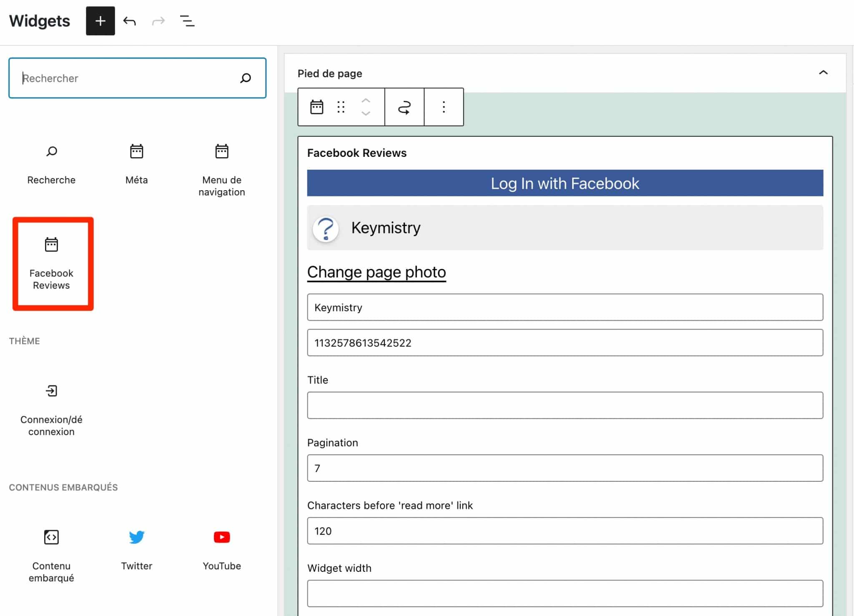
Task: Click the Widget width label
Action: (x=339, y=568)
